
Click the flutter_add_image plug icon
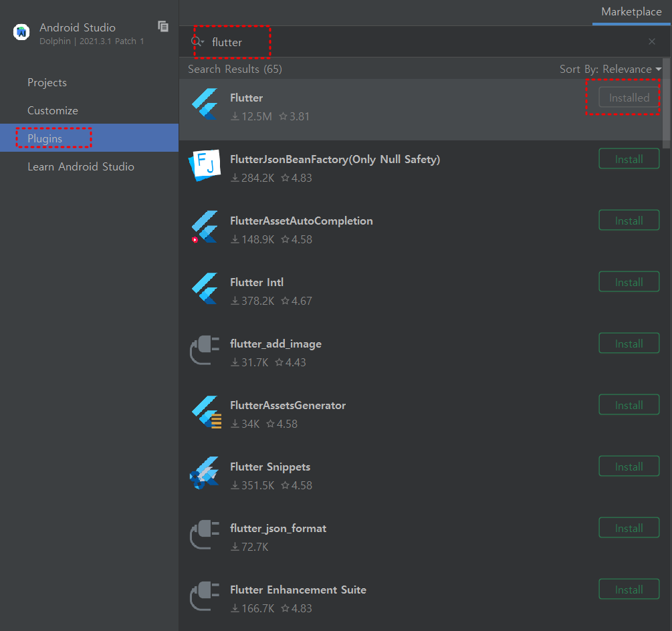coord(205,350)
